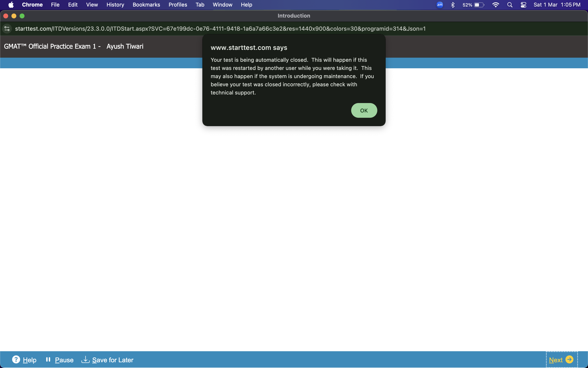The width and height of the screenshot is (588, 368).
Task: Click the Next link text
Action: point(556,360)
